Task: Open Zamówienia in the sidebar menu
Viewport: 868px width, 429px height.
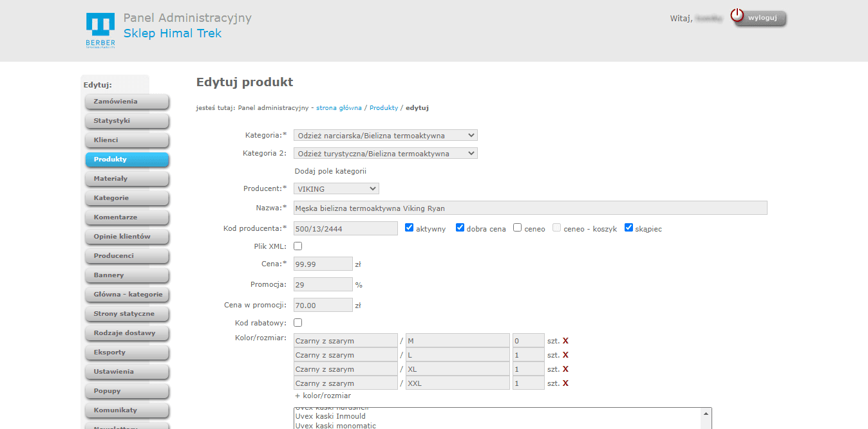Action: (x=127, y=102)
